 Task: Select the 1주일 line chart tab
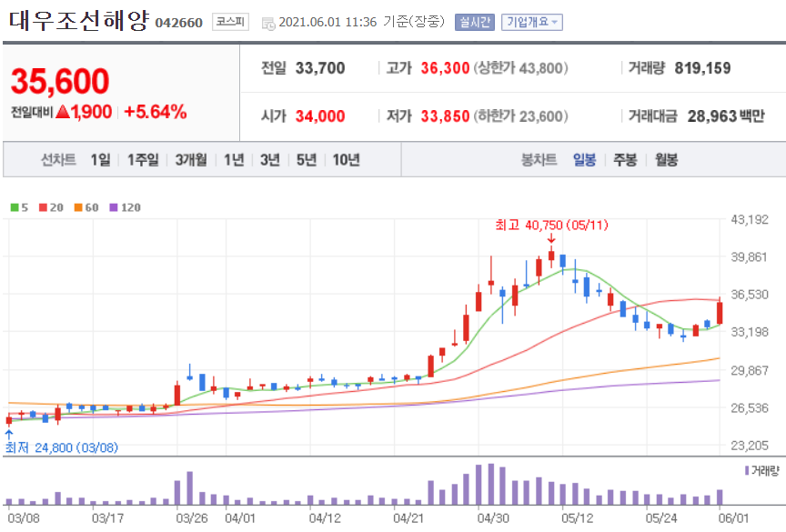pyautogui.click(x=143, y=160)
